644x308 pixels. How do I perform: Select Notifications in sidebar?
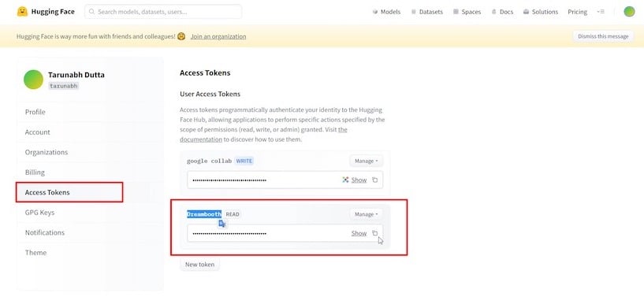tap(45, 232)
